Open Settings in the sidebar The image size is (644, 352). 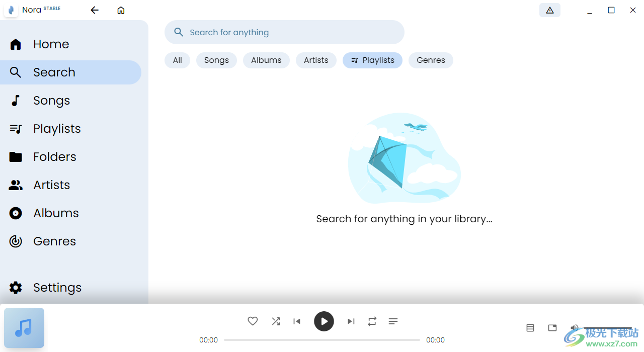click(x=57, y=288)
